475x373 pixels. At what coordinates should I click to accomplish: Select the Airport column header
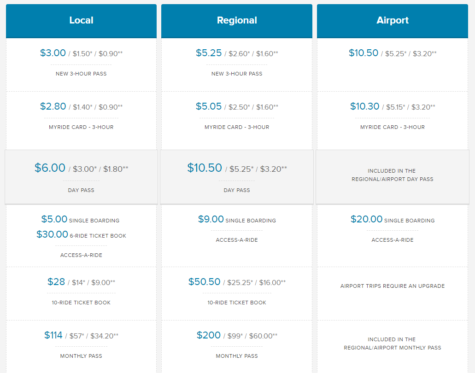(392, 21)
